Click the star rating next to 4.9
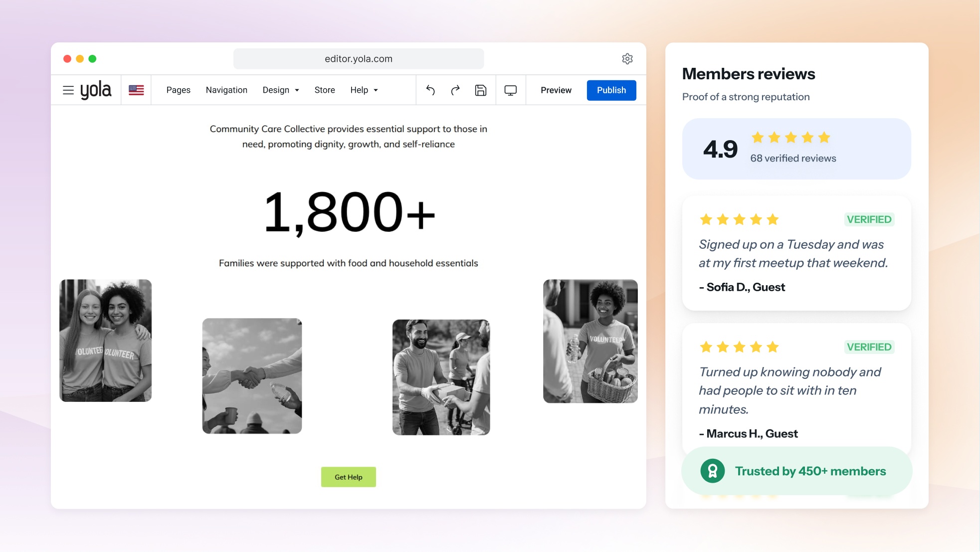The width and height of the screenshot is (980, 552). click(x=791, y=138)
